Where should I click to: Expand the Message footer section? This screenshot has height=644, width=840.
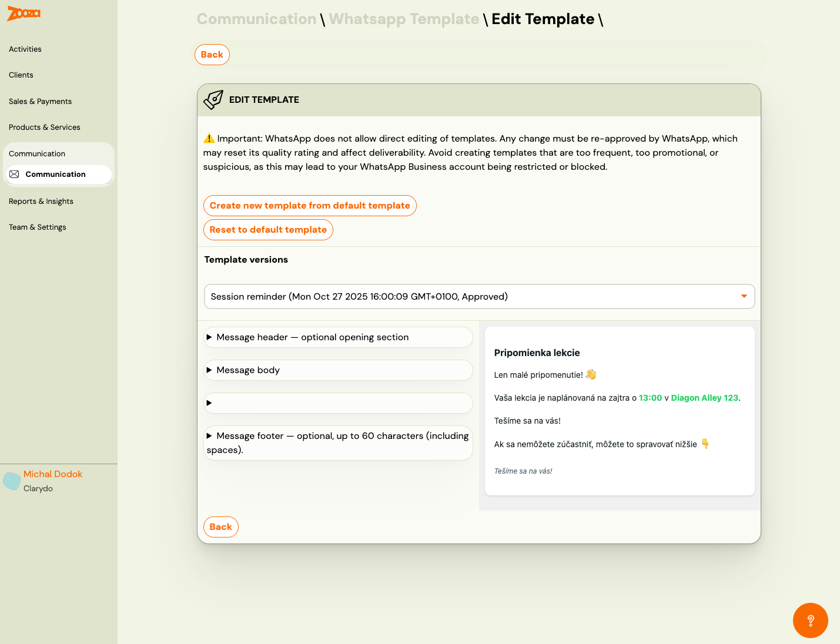[x=338, y=442]
